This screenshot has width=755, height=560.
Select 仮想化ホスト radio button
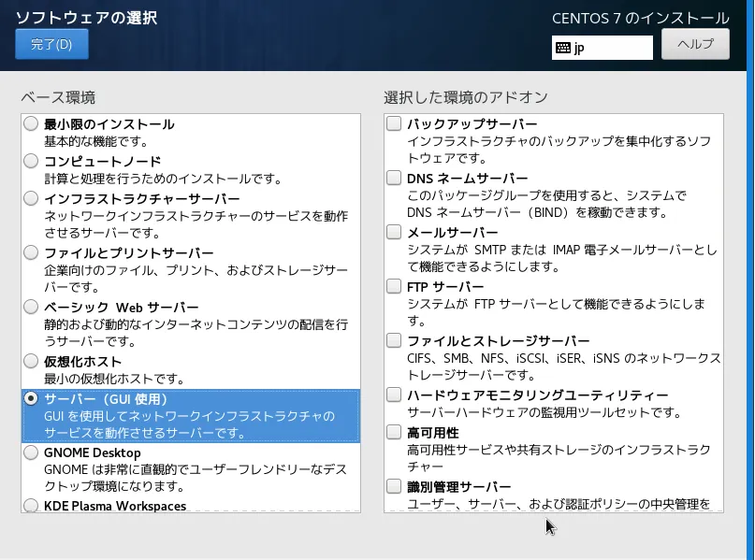pos(31,361)
